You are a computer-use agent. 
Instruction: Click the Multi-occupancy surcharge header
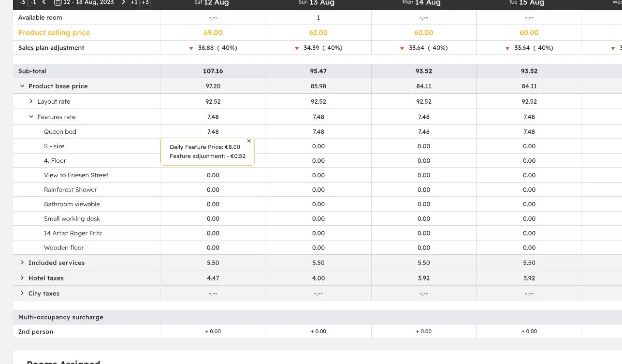61,317
